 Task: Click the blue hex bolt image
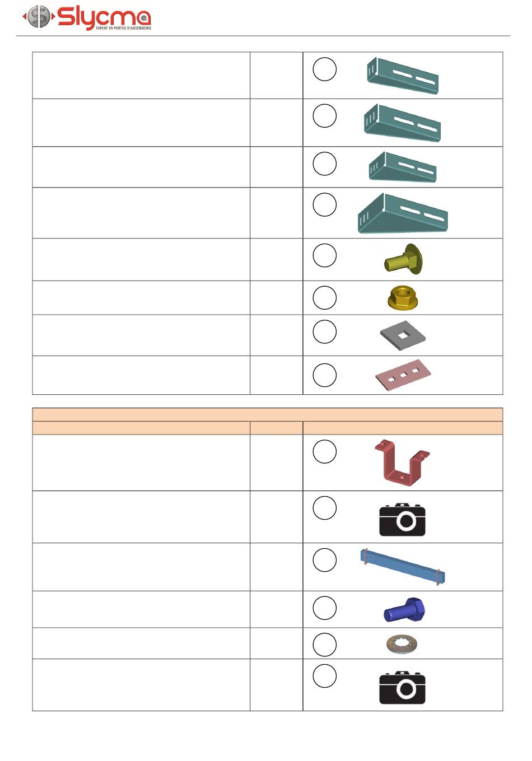404,609
